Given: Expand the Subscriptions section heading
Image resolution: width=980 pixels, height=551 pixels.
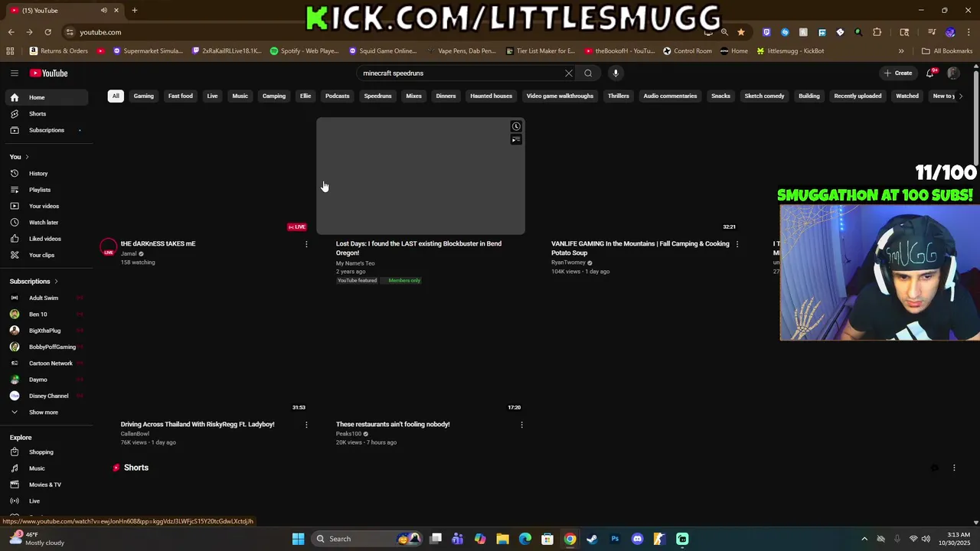Looking at the screenshot, I should coord(34,282).
